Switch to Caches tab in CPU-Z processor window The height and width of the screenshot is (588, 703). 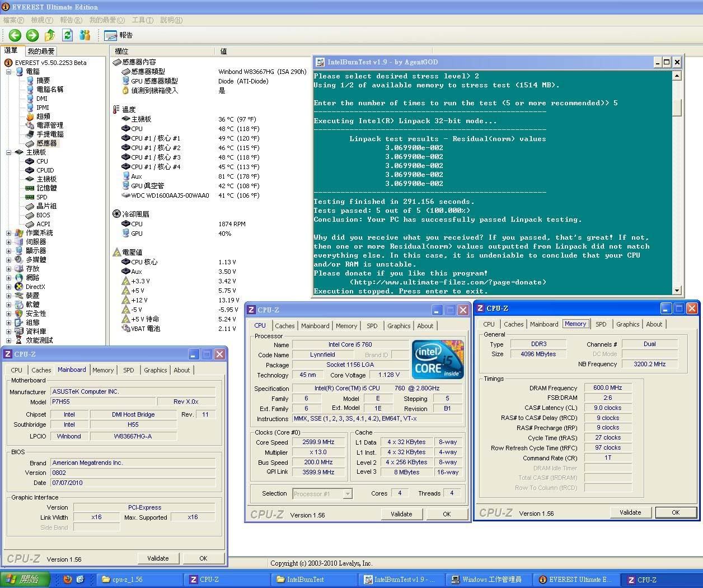click(x=284, y=326)
